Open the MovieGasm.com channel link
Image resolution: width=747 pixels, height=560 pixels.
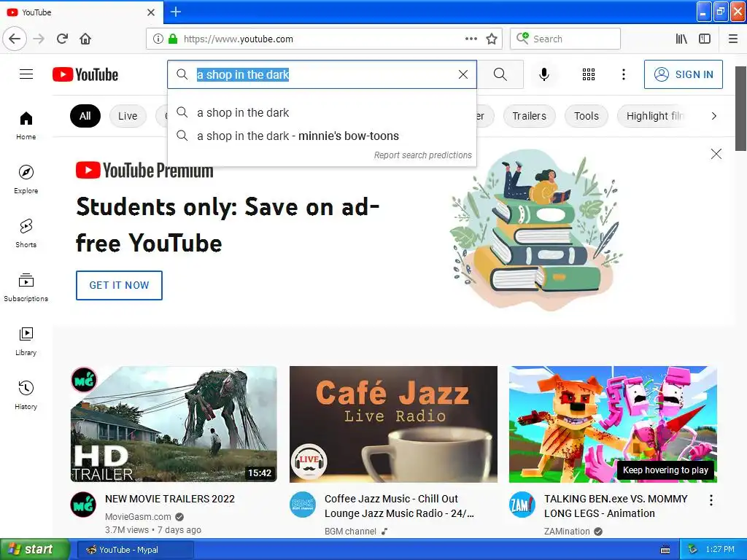click(x=138, y=517)
